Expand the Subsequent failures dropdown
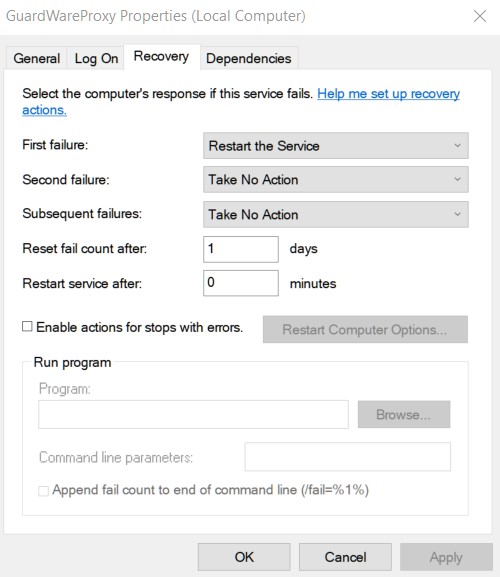Viewport: 500px width, 577px height. coord(336,214)
